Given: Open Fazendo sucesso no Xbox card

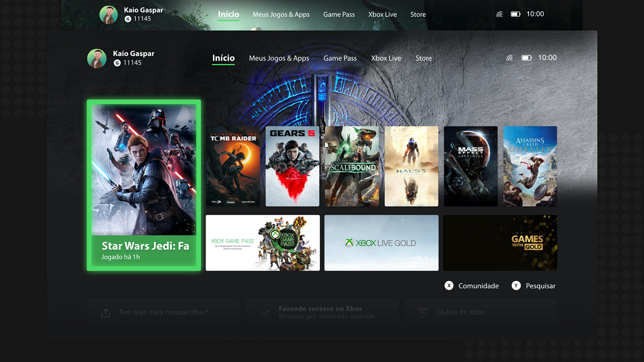Looking at the screenshot, I should pyautogui.click(x=322, y=312).
